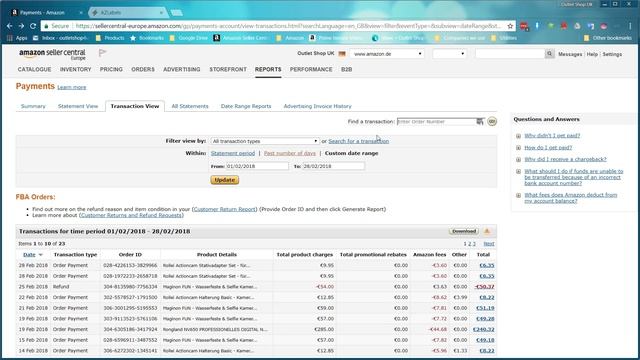Switch to the AZLabels browser tab
This screenshot has width=640, height=360.
[x=127, y=13]
